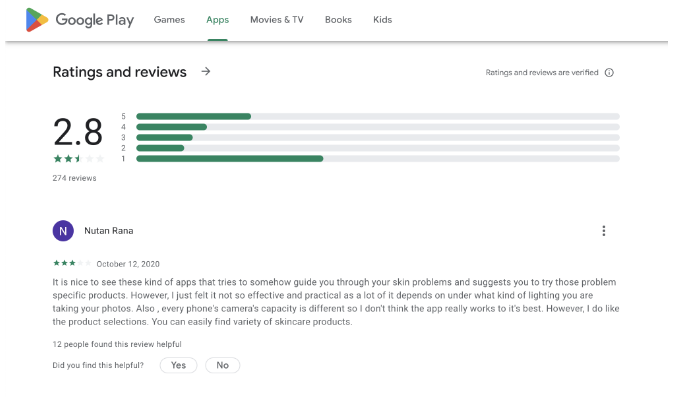The width and height of the screenshot is (673, 397).
Task: Switch to the Kids tab
Action: click(x=382, y=20)
